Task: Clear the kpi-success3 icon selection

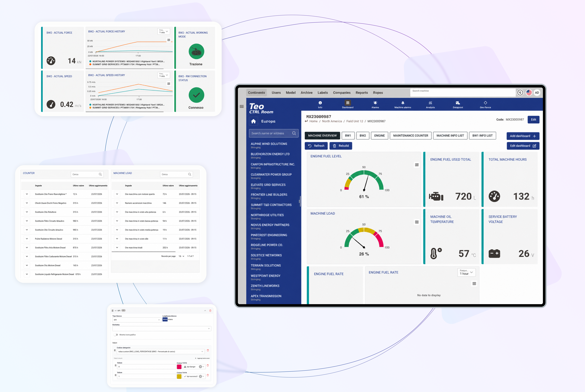Action: pyautogui.click(x=200, y=376)
